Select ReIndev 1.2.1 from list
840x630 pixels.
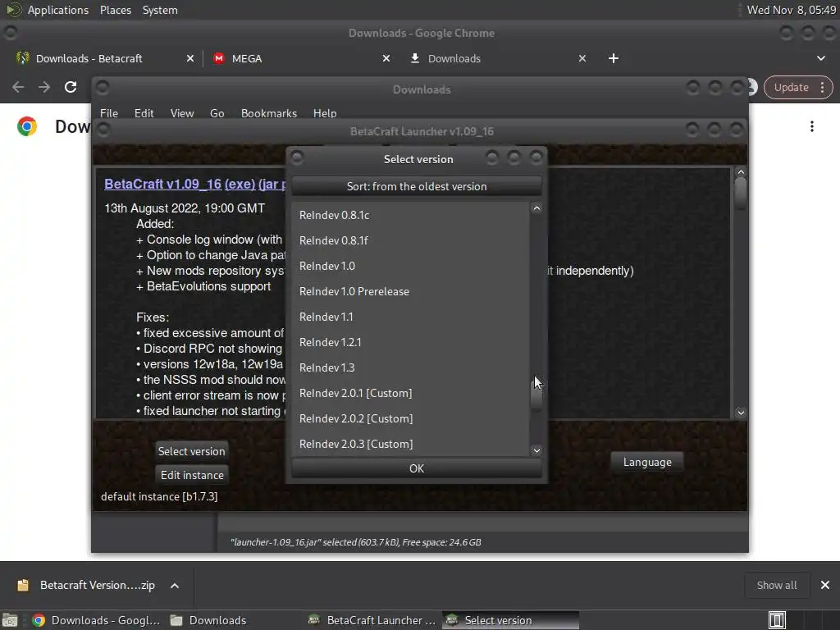(x=410, y=342)
